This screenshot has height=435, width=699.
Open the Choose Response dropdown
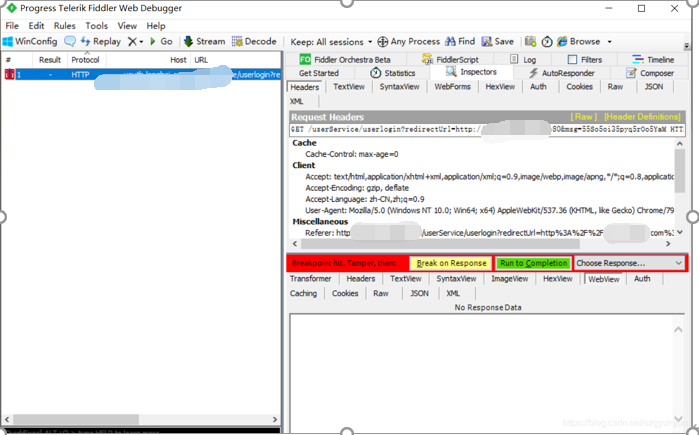pyautogui.click(x=629, y=263)
